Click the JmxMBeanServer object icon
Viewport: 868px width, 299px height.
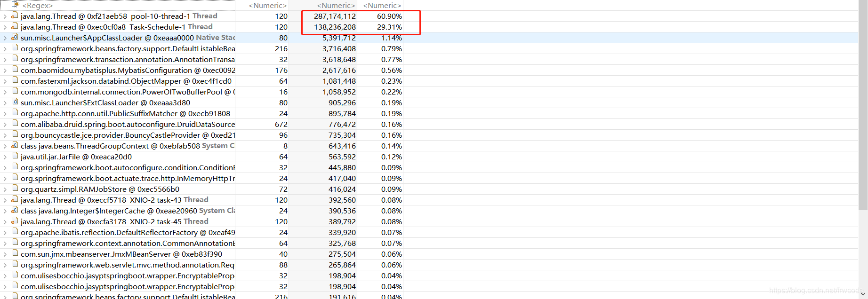click(15, 253)
